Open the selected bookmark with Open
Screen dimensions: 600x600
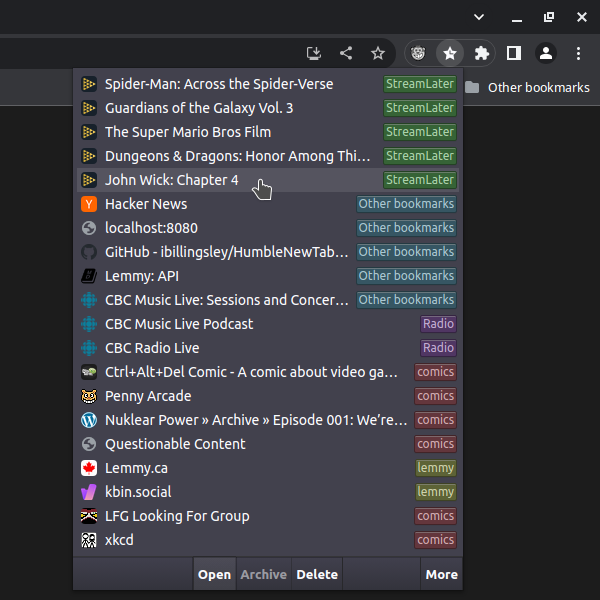(214, 574)
